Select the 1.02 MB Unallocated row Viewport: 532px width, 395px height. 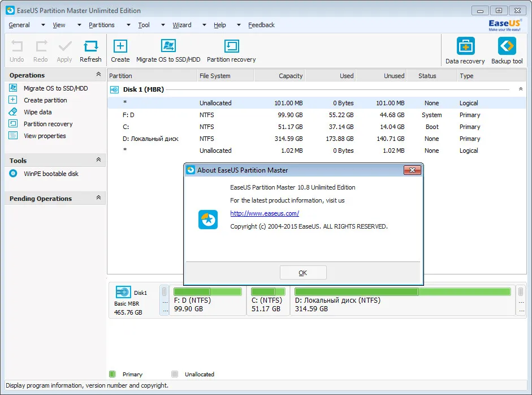click(x=317, y=151)
